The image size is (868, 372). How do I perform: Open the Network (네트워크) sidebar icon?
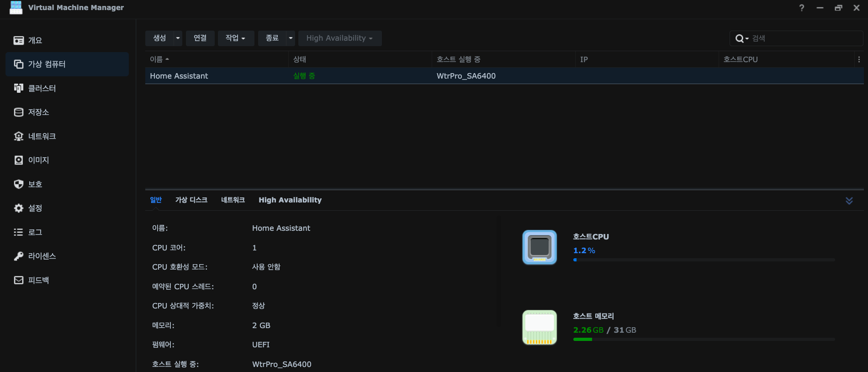pos(18,136)
